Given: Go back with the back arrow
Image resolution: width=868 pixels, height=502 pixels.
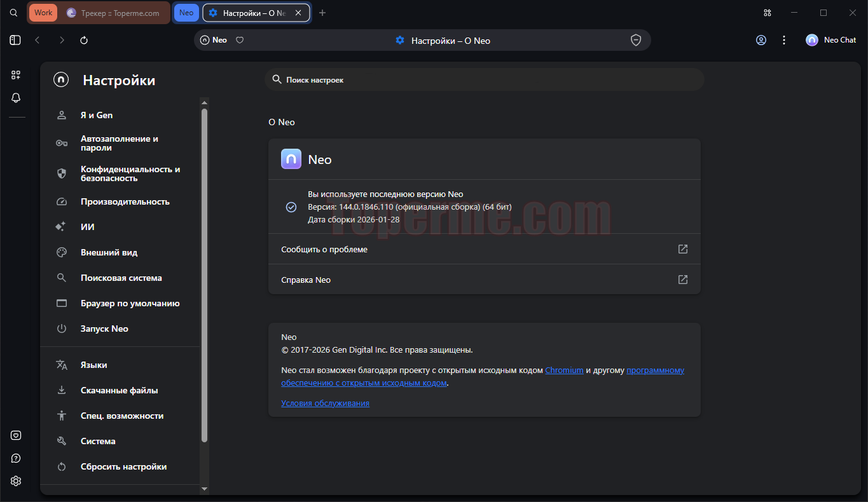Looking at the screenshot, I should [38, 40].
